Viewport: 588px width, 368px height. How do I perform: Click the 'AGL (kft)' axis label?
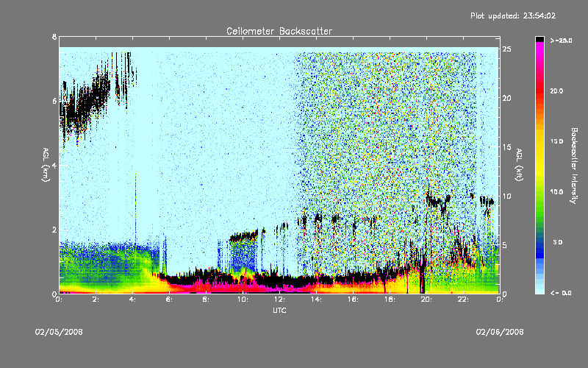tap(520, 165)
